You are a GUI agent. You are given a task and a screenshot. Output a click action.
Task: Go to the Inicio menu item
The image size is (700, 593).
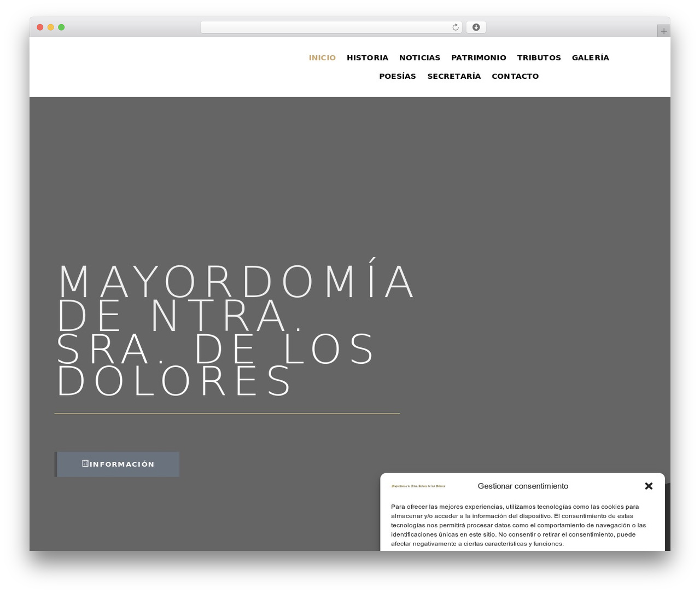pyautogui.click(x=322, y=57)
